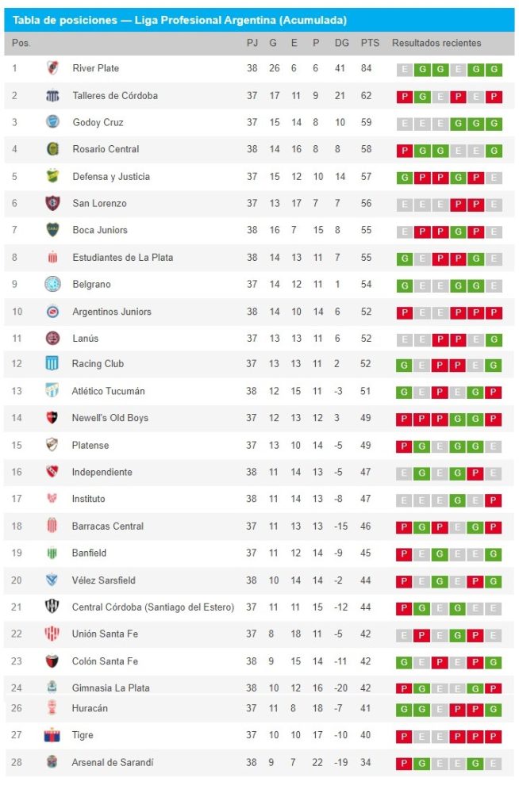Click Talleres' first red P result box
This screenshot has width=519, height=812.
pyautogui.click(x=405, y=96)
